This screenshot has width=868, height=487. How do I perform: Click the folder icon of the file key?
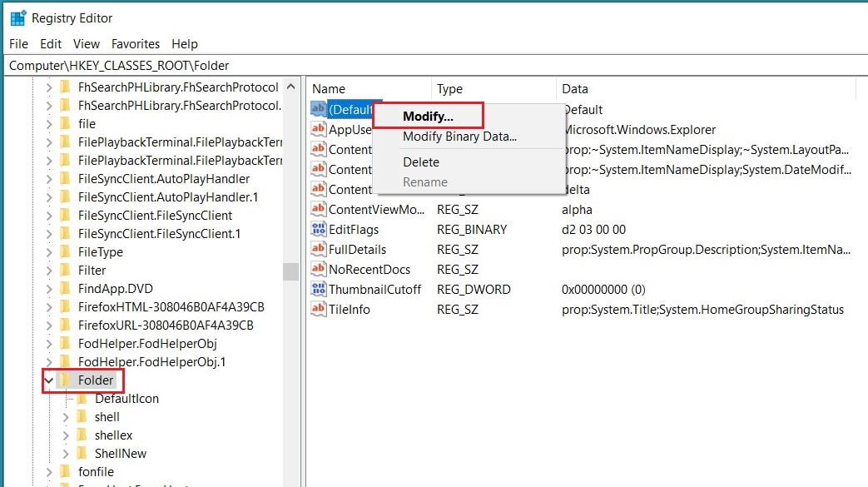tap(65, 123)
